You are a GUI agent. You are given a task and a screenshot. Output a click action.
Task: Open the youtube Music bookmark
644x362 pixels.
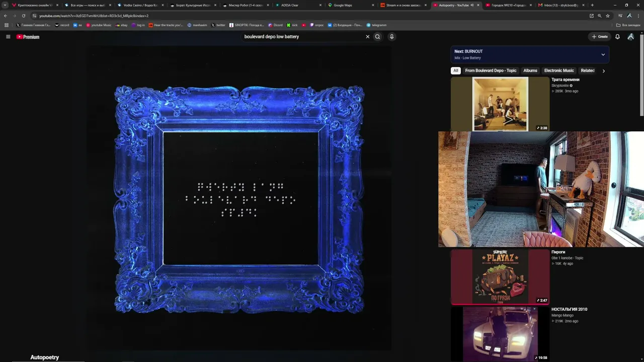coord(99,25)
